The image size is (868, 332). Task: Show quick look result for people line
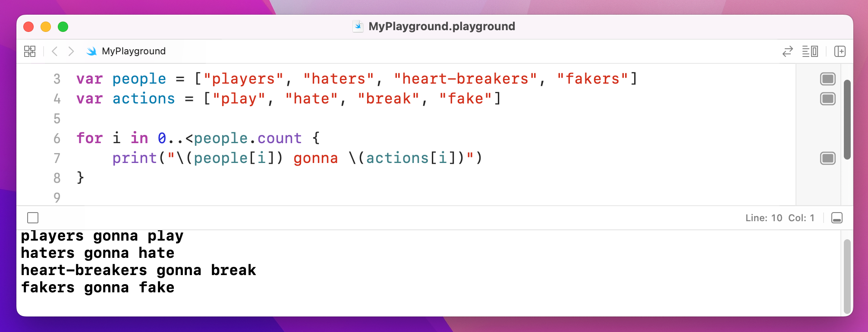[x=827, y=79]
